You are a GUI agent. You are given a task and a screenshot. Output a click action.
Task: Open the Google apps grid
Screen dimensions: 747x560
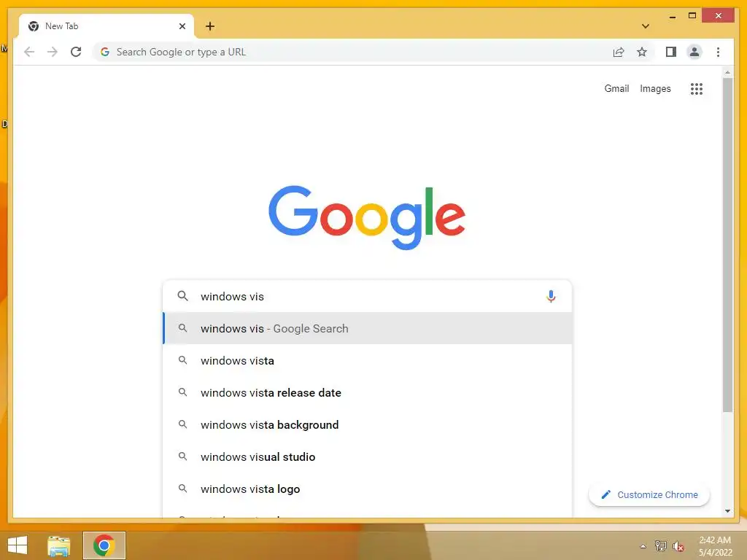[697, 88]
